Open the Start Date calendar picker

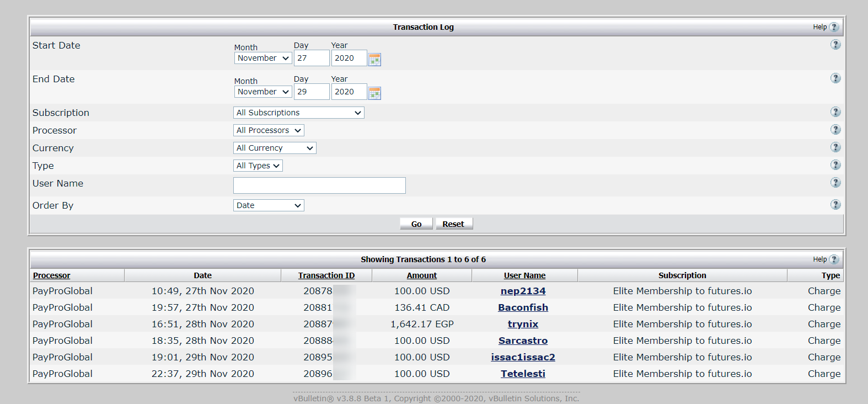click(x=374, y=59)
